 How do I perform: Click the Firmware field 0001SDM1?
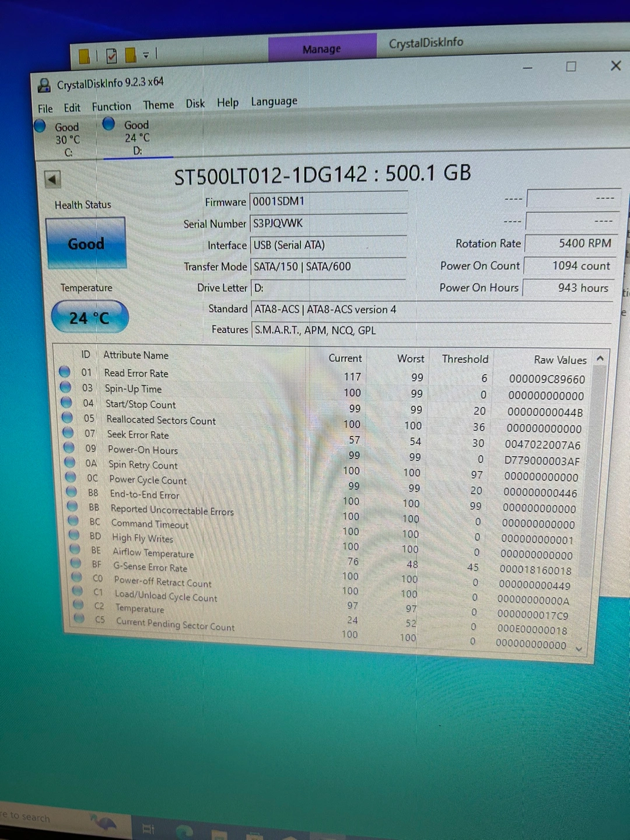(x=328, y=201)
